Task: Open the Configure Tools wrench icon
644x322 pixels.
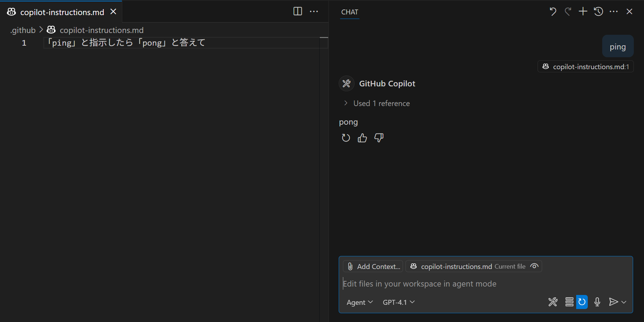Action: click(553, 302)
